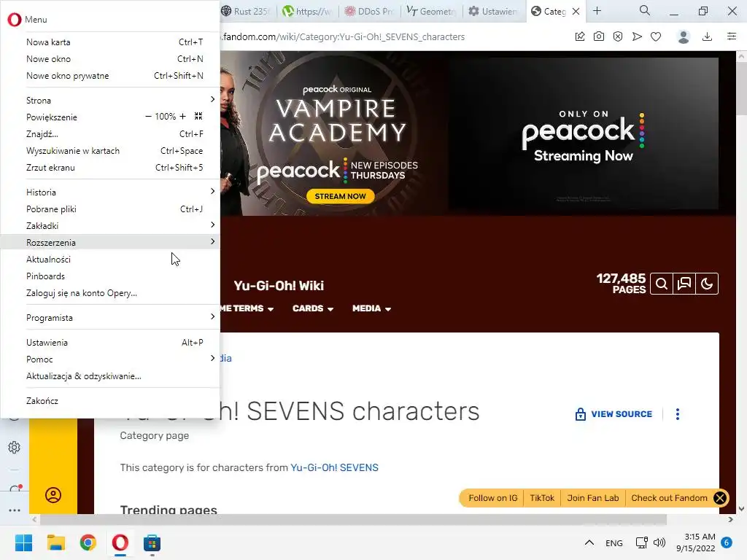The height and width of the screenshot is (560, 747).
Task: Open the wiki Discuss icon
Action: [x=684, y=284]
